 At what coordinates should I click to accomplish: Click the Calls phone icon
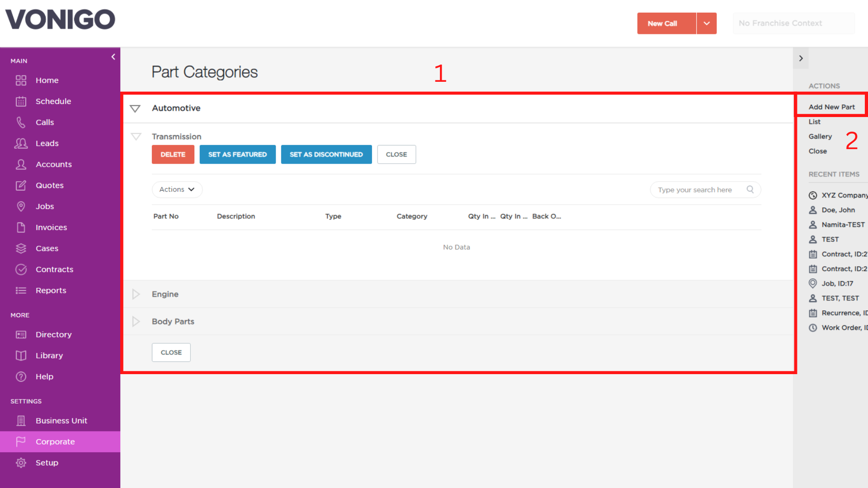click(x=21, y=122)
